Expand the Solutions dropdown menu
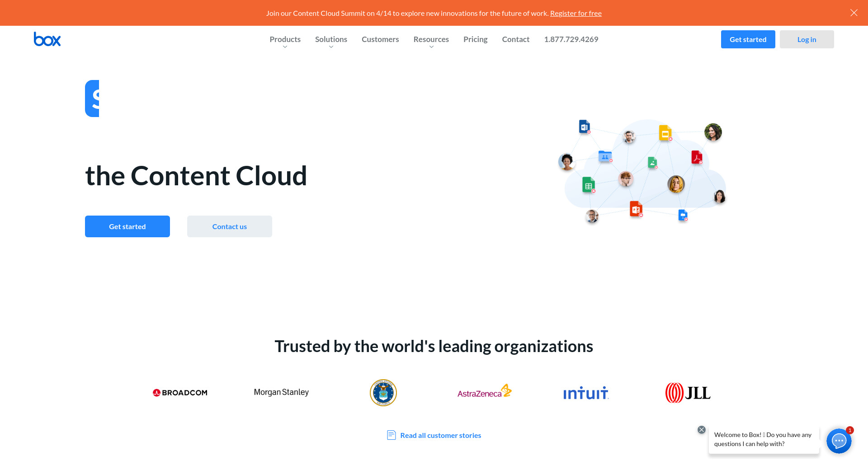 click(x=331, y=40)
